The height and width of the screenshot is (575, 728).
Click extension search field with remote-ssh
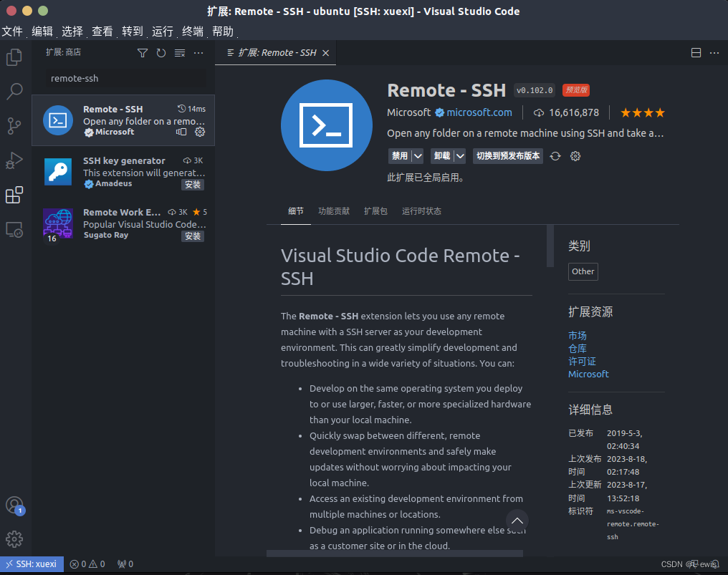(125, 79)
